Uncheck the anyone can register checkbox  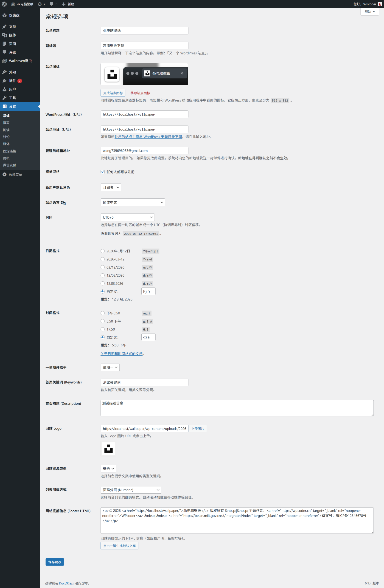tap(102, 172)
